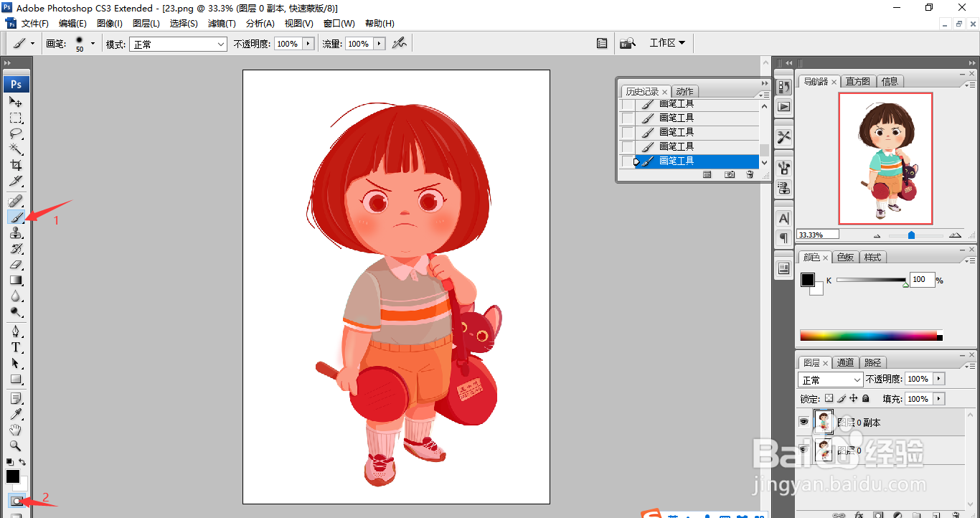Create new snapshot in history panel
The height and width of the screenshot is (518, 980).
click(729, 174)
